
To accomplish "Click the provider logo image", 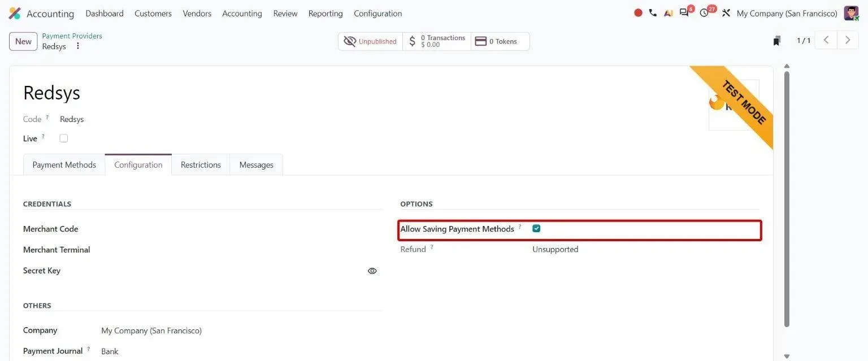I will (x=734, y=105).
